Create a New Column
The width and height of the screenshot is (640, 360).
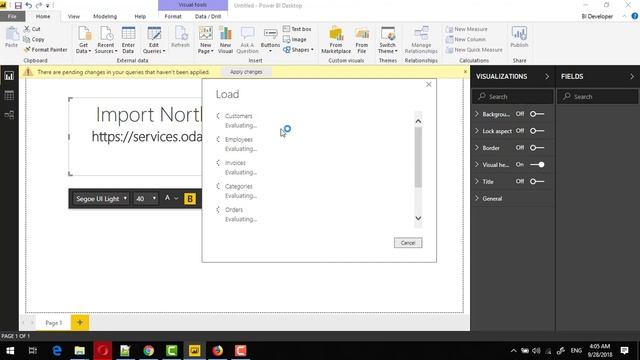(466, 39)
